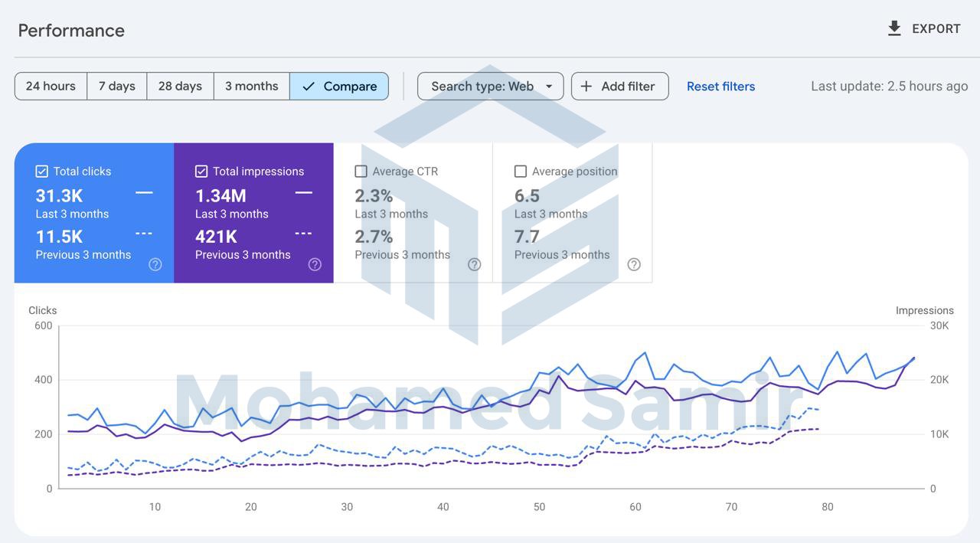Click help icon on Total impressions card
This screenshot has width=980, height=543.
(315, 264)
